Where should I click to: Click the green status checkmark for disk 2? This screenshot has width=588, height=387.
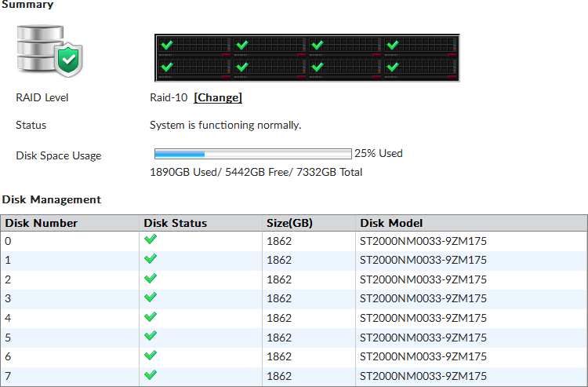pyautogui.click(x=151, y=279)
